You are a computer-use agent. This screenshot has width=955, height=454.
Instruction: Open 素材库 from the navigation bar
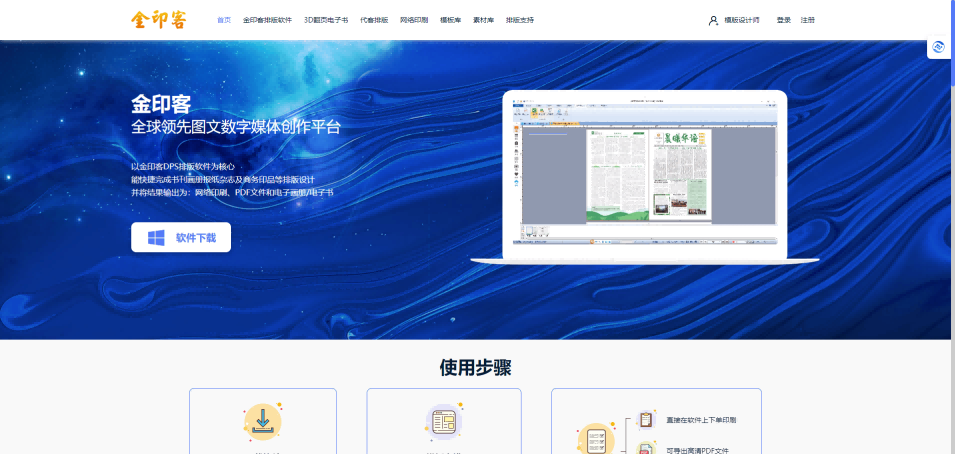click(484, 20)
